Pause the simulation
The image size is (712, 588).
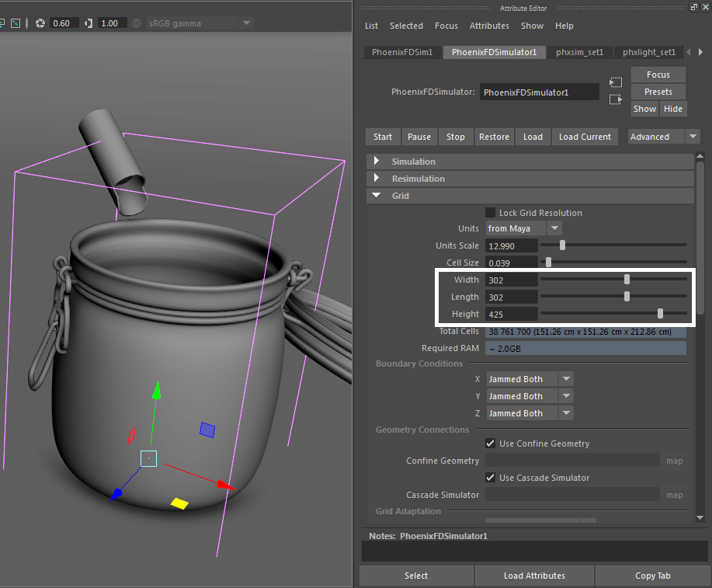pos(419,137)
